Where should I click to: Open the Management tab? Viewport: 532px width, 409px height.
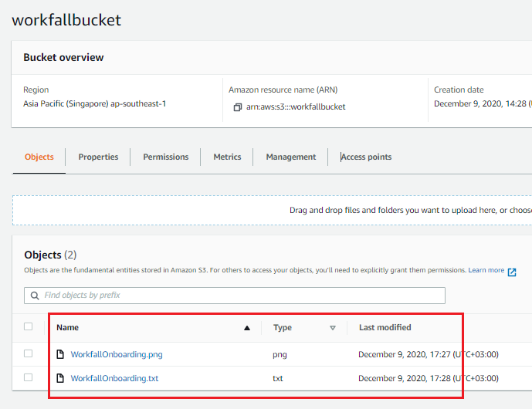tap(291, 157)
